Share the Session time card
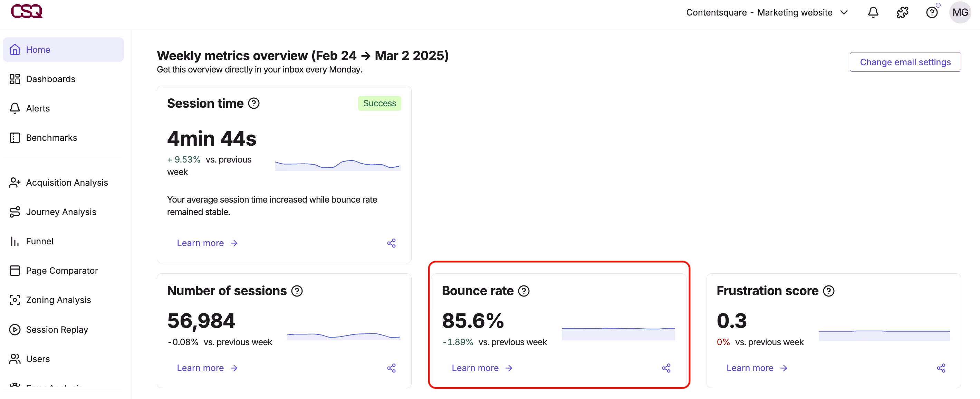980x399 pixels. click(392, 243)
